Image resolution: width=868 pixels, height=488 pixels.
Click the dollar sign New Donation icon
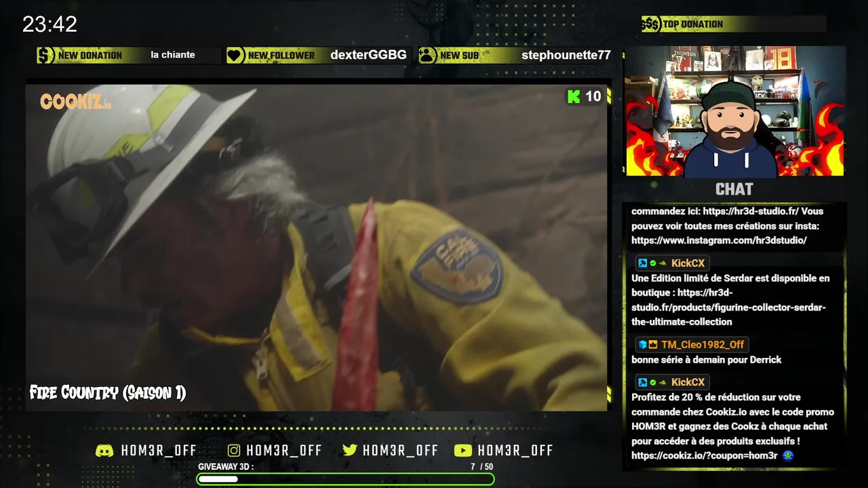[45, 56]
